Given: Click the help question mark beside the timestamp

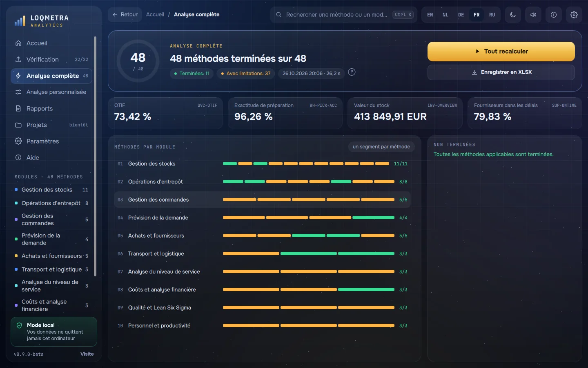Looking at the screenshot, I should (352, 72).
